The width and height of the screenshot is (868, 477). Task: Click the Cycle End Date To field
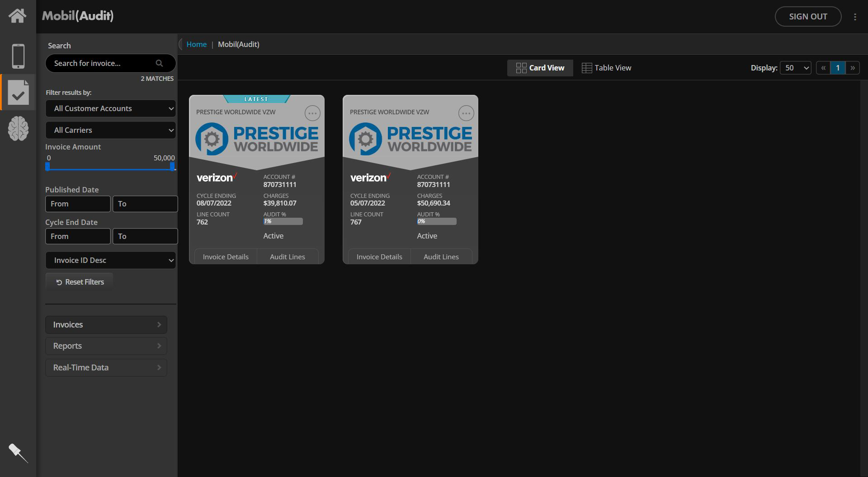coord(145,236)
